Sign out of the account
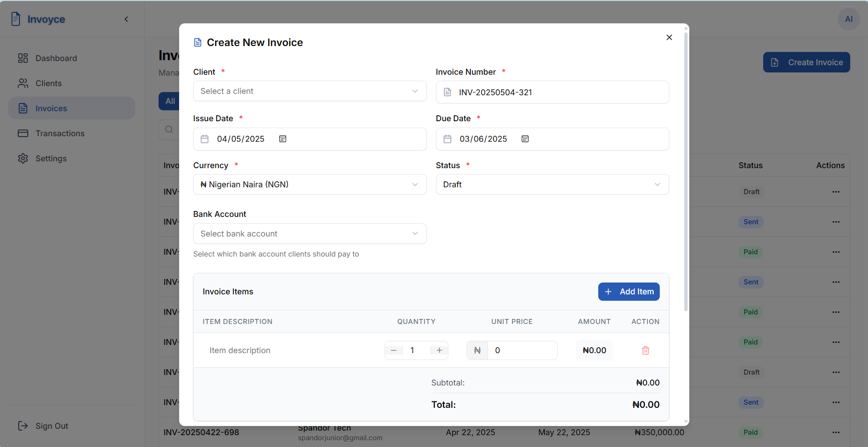The image size is (868, 447). point(72,426)
